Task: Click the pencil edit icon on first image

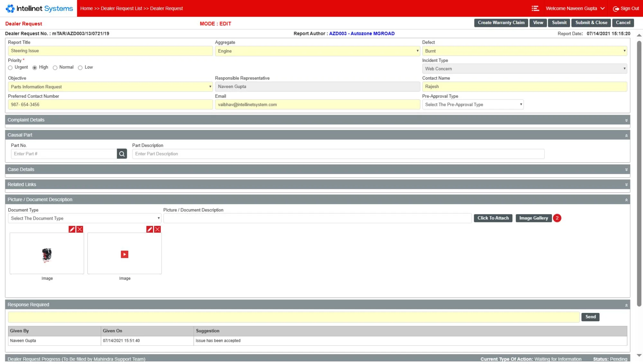Action: pyautogui.click(x=72, y=229)
